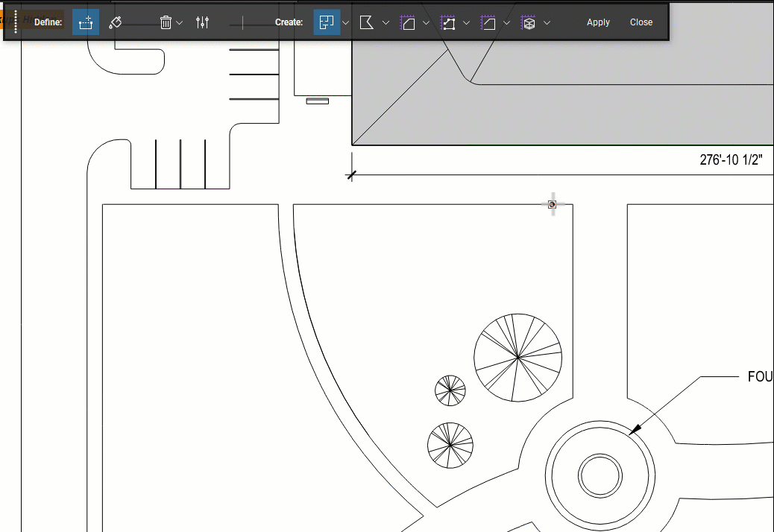Expand the dropdown beside the 3D cube icon

(547, 23)
